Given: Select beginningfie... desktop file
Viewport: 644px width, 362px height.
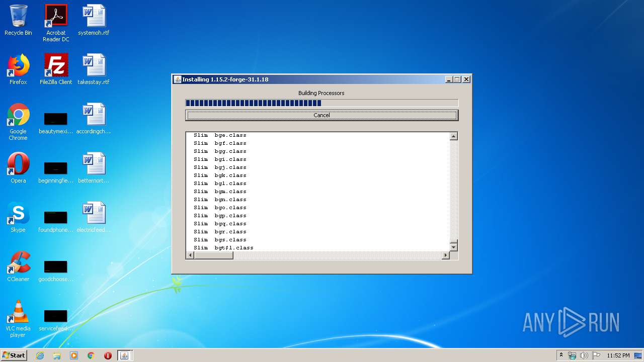Looking at the screenshot, I should (x=56, y=172).
